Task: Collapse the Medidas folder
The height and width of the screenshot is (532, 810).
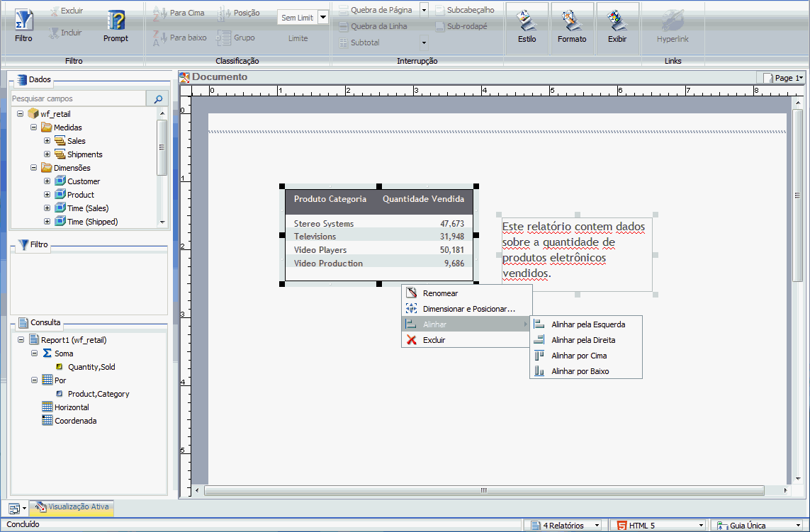Action: [33, 127]
